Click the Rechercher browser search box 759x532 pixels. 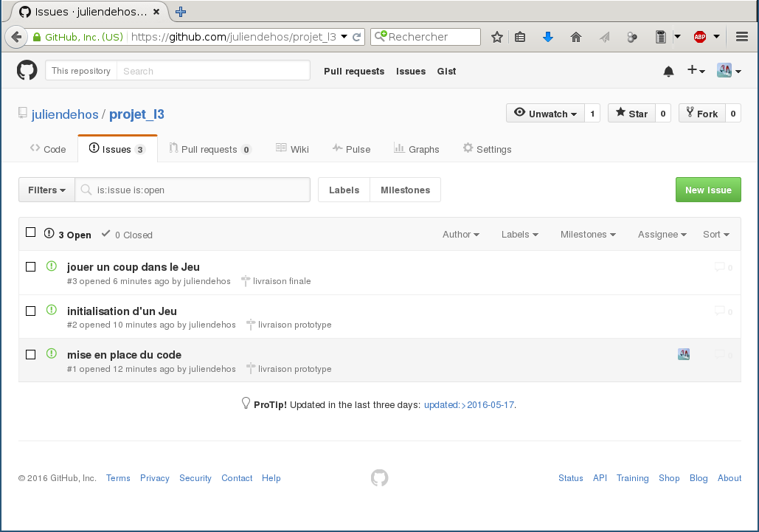tap(426, 37)
